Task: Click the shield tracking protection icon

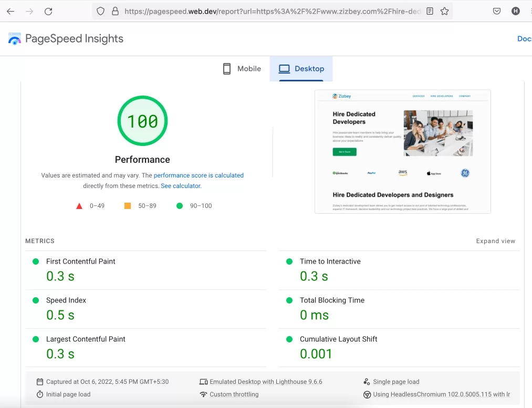Action: pos(101,11)
